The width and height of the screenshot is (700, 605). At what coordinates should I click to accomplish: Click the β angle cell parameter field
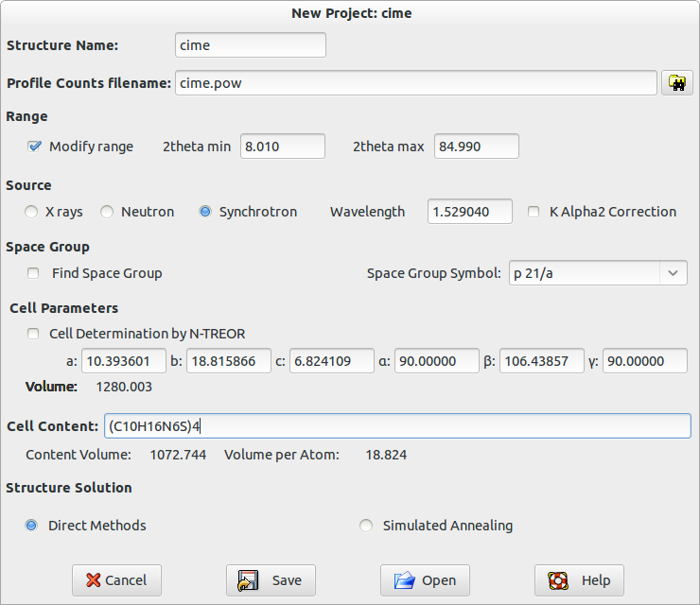541,361
